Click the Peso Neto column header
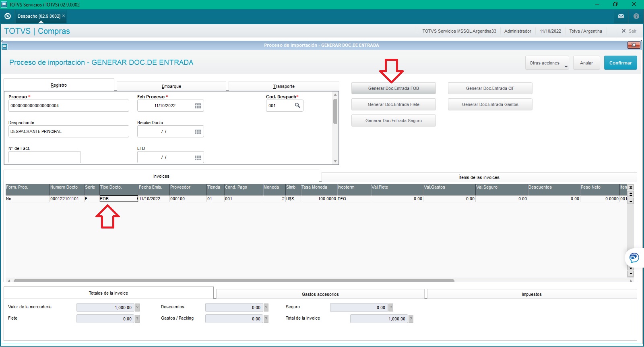644x347 pixels. 599,190
